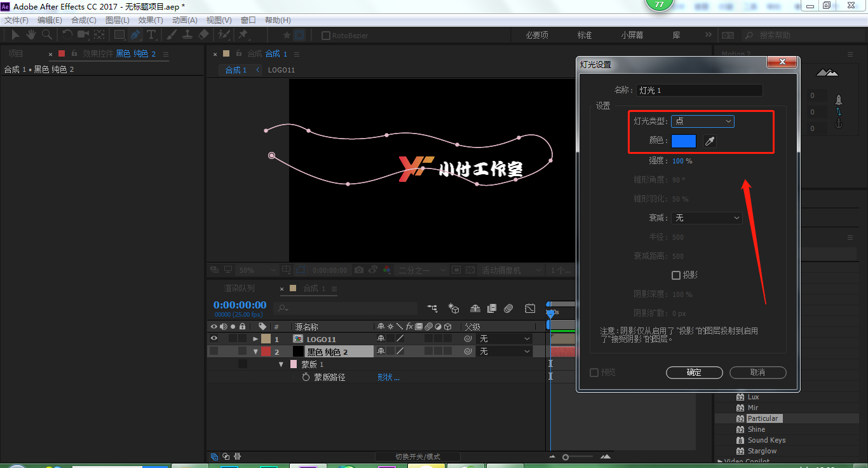This screenshot has width=868, height=468.
Task: Click the parent pick whip for LOGO11
Action: [468, 339]
